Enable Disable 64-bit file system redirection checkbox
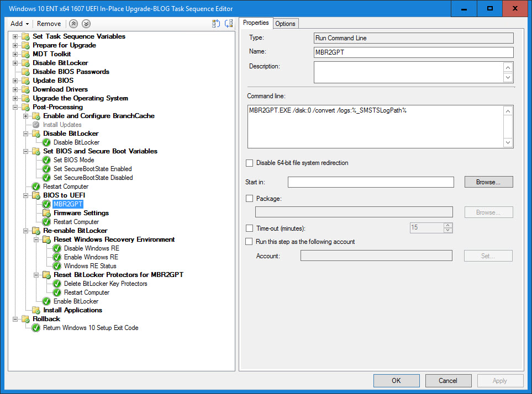The width and height of the screenshot is (532, 394). 249,163
